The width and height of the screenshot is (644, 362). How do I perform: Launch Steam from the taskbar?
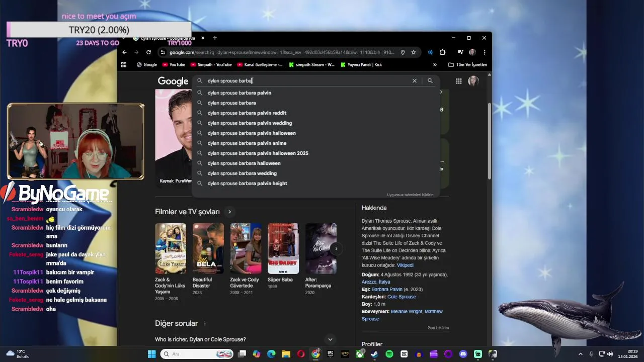pyautogui.click(x=374, y=354)
